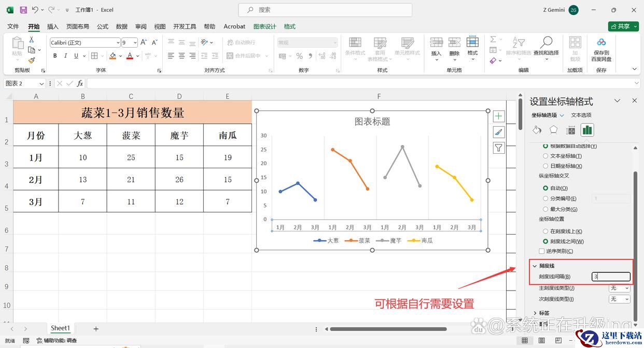Select the 文本坐标轴 radio button
This screenshot has height=348, width=644.
click(545, 156)
